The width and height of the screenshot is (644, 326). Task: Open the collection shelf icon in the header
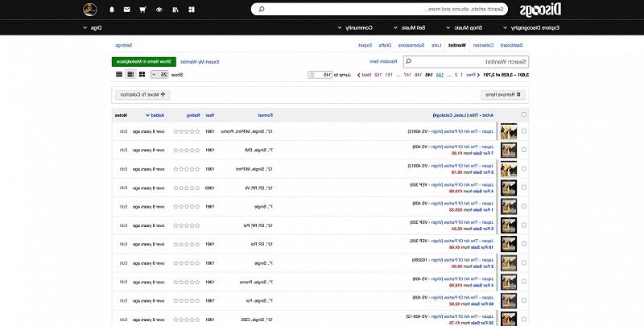coord(175,10)
